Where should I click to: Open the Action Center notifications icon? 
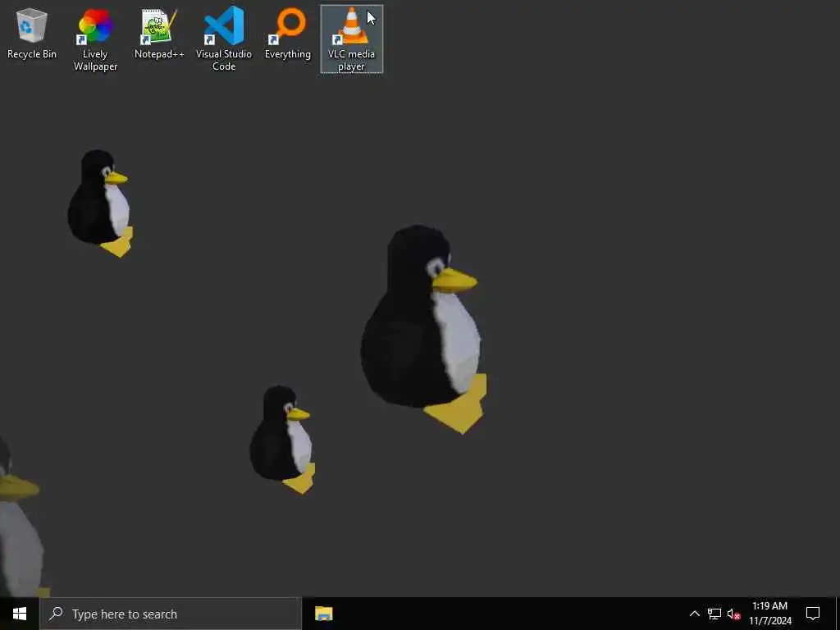click(813, 614)
